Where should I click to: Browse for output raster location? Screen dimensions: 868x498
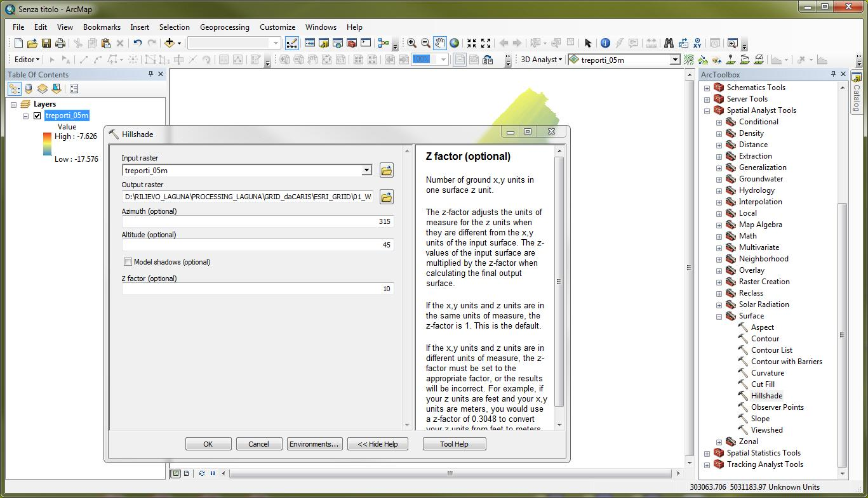click(x=386, y=197)
